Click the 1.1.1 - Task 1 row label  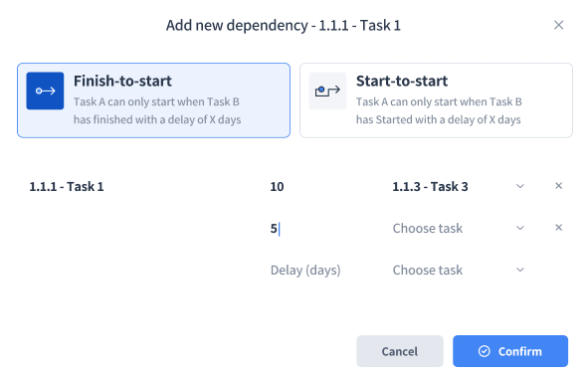pos(67,186)
